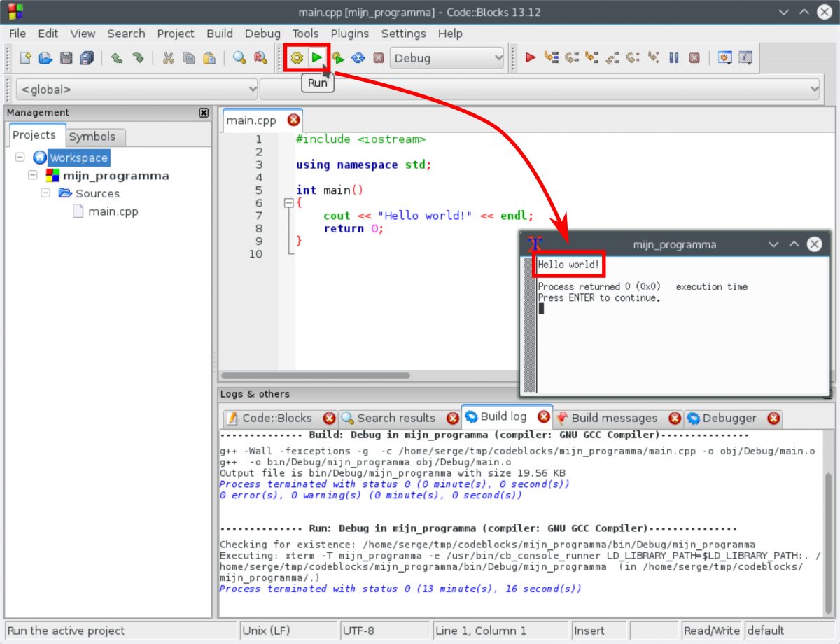Click the Rebuild icon in toolbar
Image resolution: width=840 pixels, height=644 pixels.
358,58
